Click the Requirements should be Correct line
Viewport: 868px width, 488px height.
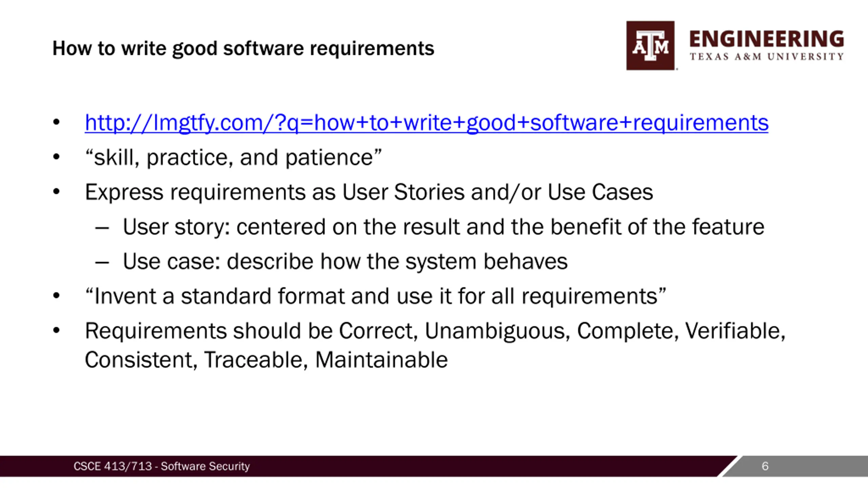pos(435,331)
